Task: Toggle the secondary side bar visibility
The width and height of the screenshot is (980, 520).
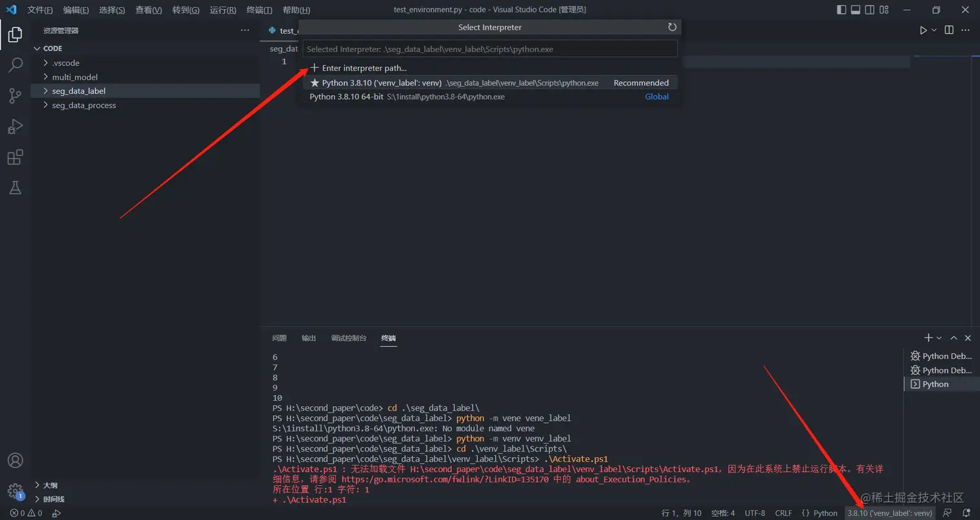Action: pyautogui.click(x=870, y=10)
